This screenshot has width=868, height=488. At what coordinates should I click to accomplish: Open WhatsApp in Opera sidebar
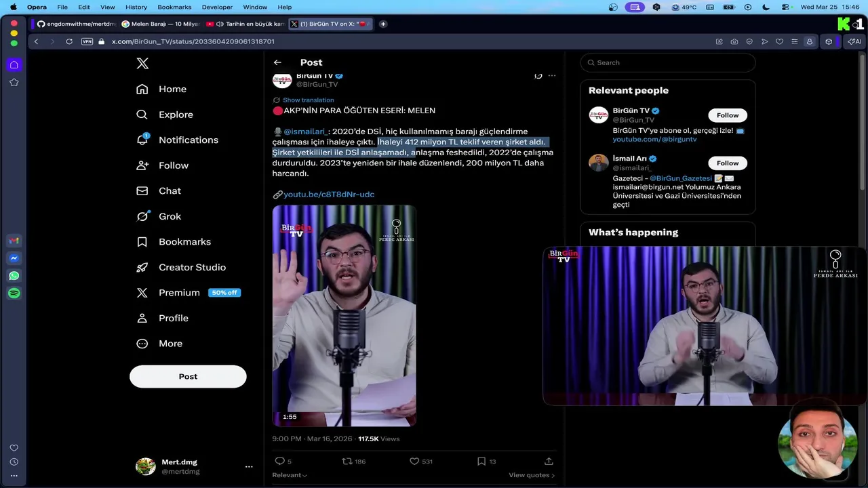pos(14,276)
